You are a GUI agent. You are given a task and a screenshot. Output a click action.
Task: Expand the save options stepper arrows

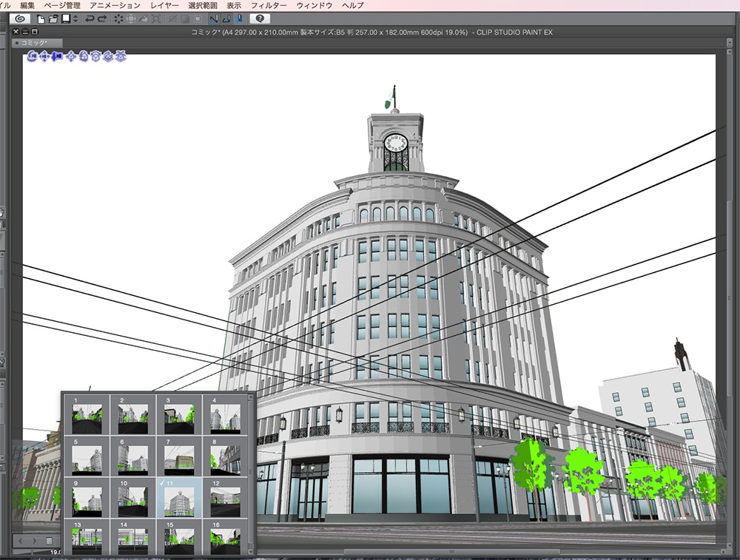pos(75,19)
